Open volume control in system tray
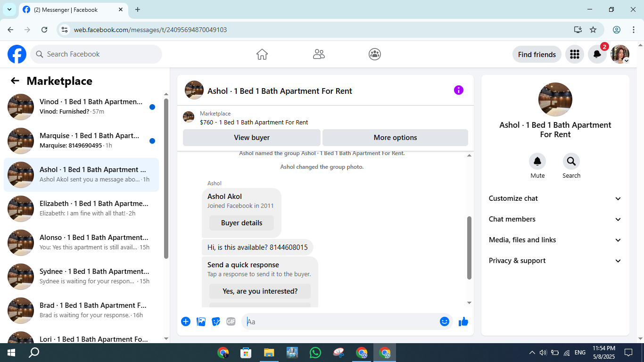This screenshot has height=362, width=644. pos(543,353)
